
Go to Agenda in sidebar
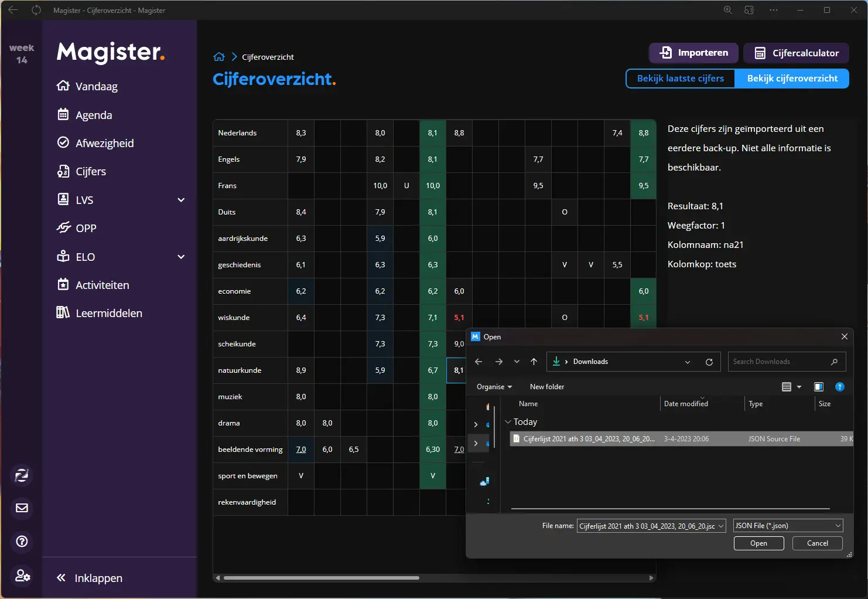(x=94, y=115)
